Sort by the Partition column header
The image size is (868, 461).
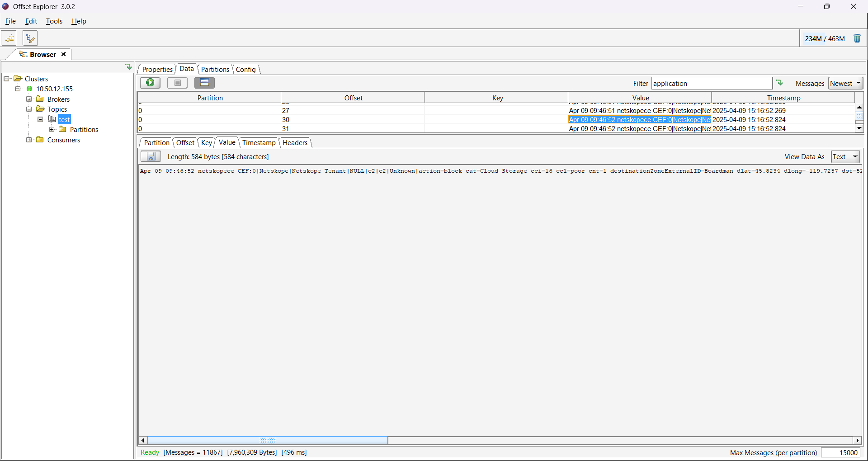(210, 98)
